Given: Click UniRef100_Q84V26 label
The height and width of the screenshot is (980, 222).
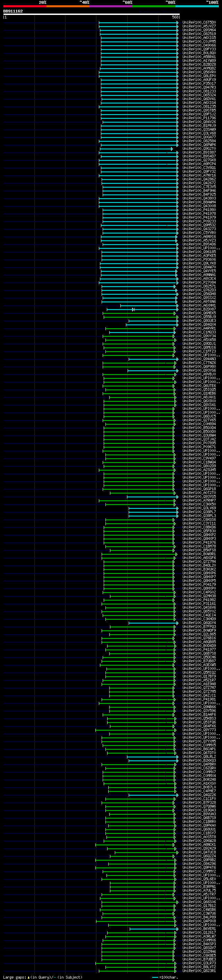Looking at the screenshot, I should [199, 122].
